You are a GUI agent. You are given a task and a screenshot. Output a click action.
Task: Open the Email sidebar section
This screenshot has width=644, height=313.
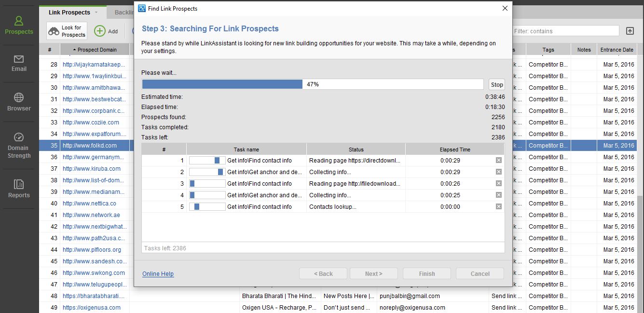(x=19, y=63)
